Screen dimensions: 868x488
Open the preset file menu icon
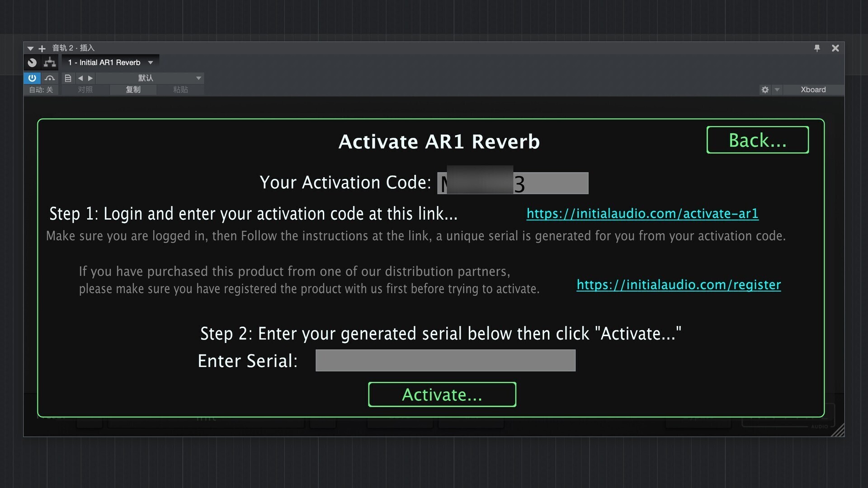pyautogui.click(x=68, y=78)
